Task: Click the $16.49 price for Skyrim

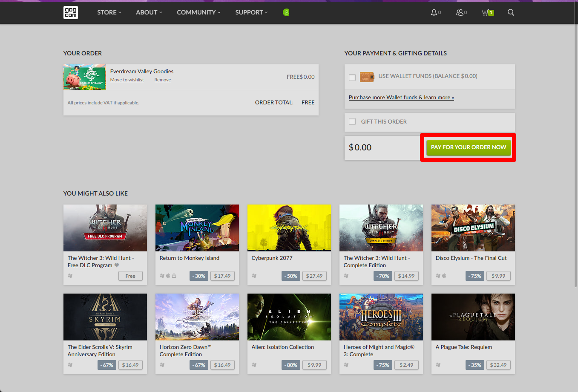Action: click(130, 365)
